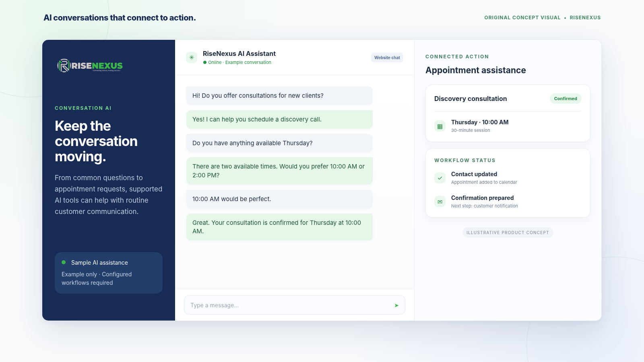This screenshot has height=362, width=644.
Task: Click the RISENEXUS text in the top right
Action: [x=585, y=18]
